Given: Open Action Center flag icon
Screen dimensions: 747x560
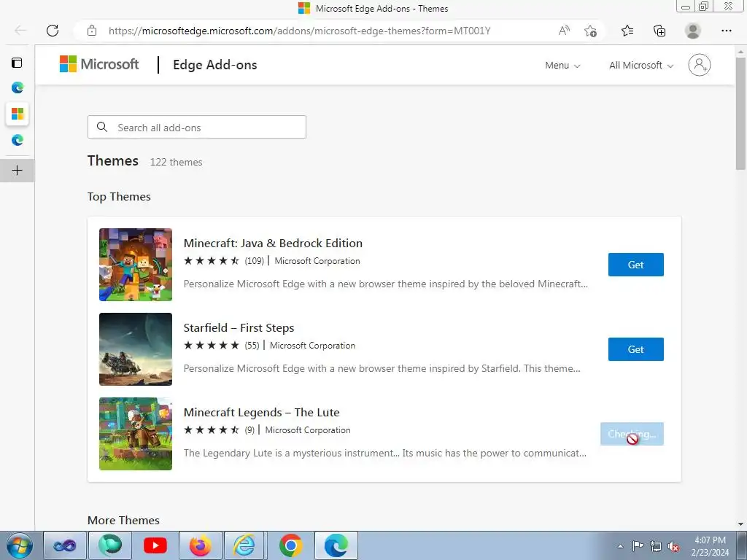Looking at the screenshot, I should tap(638, 546).
